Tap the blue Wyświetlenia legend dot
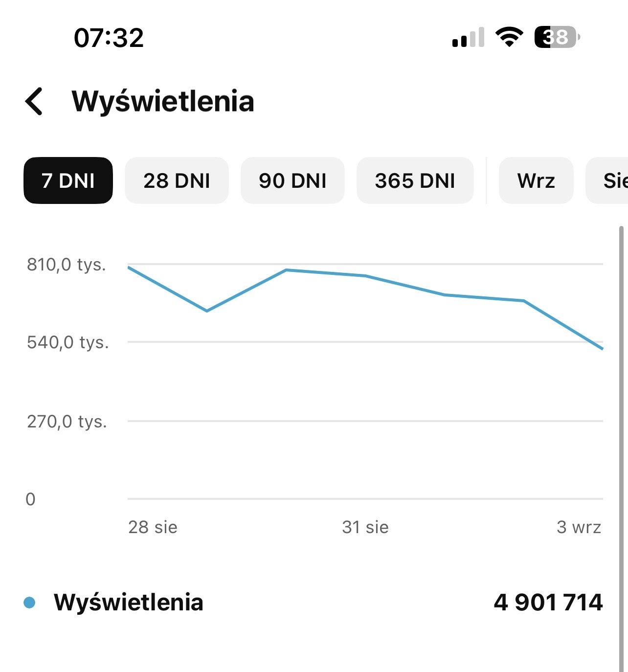Screen dimensions: 628x672 (x=29, y=603)
